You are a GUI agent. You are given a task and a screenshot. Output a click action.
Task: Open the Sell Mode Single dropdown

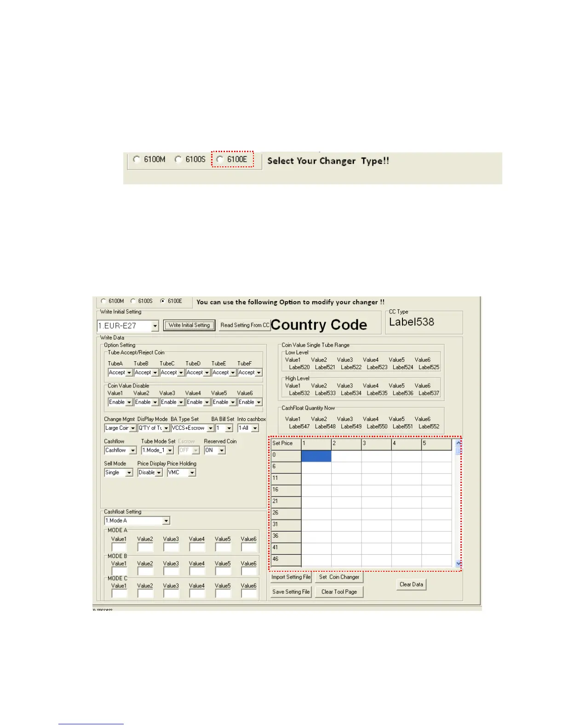pyautogui.click(x=129, y=472)
